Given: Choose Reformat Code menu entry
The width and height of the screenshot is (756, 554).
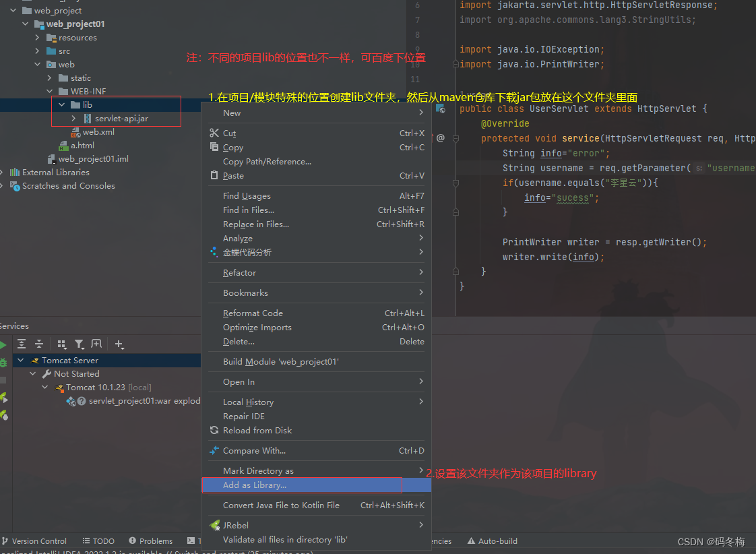Looking at the screenshot, I should pos(316,313).
